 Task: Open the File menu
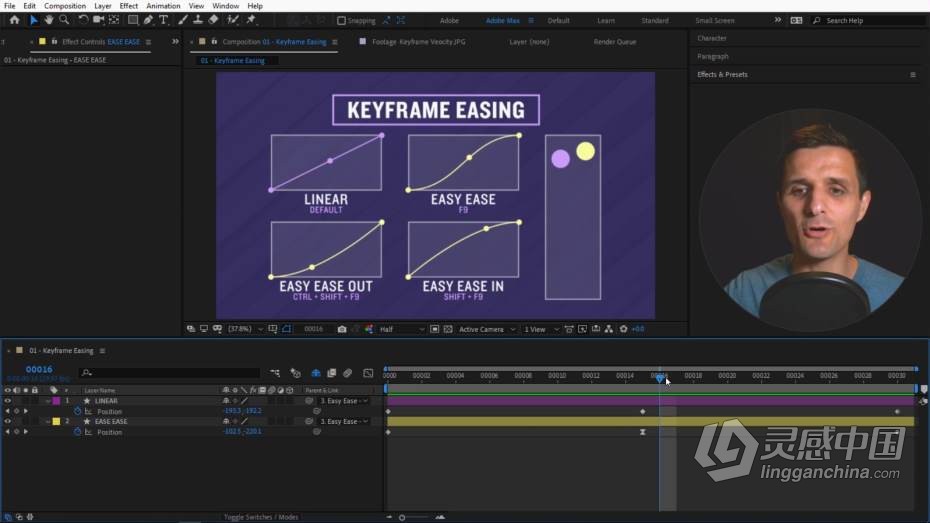pyautogui.click(x=9, y=6)
